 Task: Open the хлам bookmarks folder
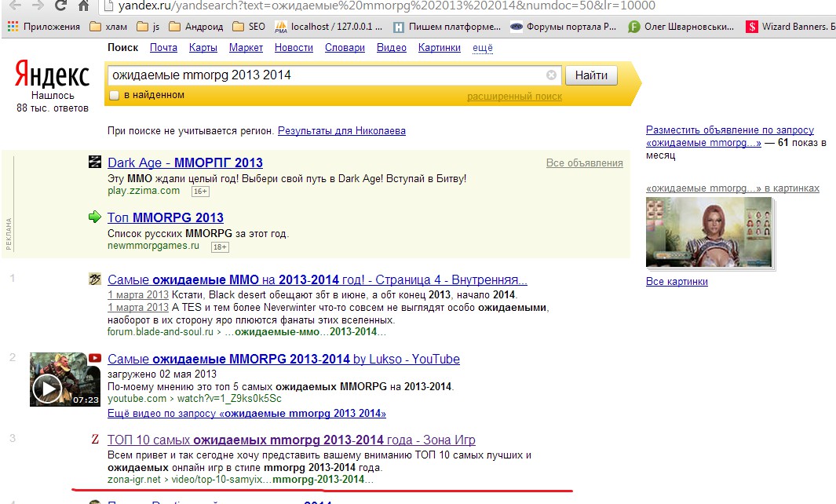coord(108,26)
